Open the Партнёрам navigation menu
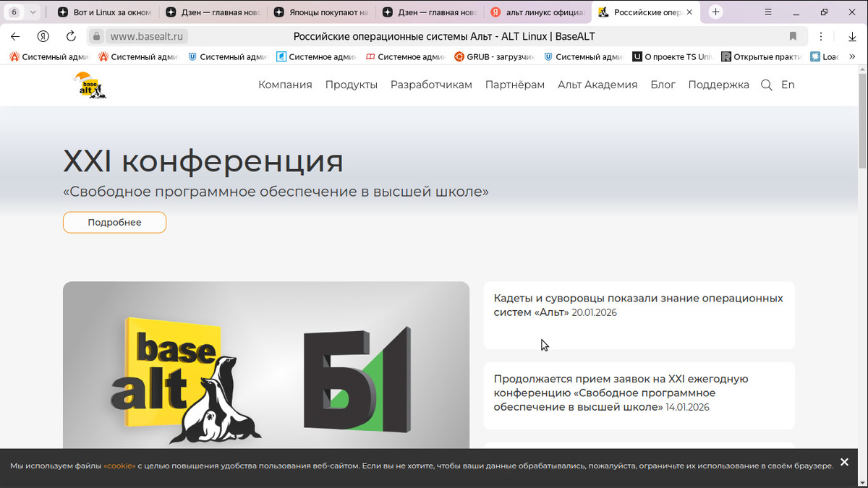Screen dimensions: 868x488 (515, 85)
